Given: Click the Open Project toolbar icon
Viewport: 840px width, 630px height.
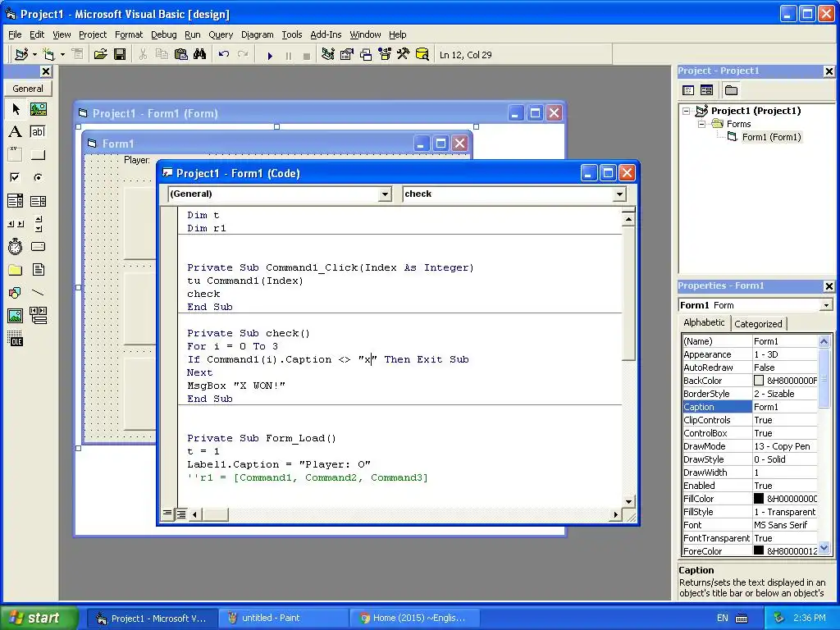Looking at the screenshot, I should click(100, 55).
